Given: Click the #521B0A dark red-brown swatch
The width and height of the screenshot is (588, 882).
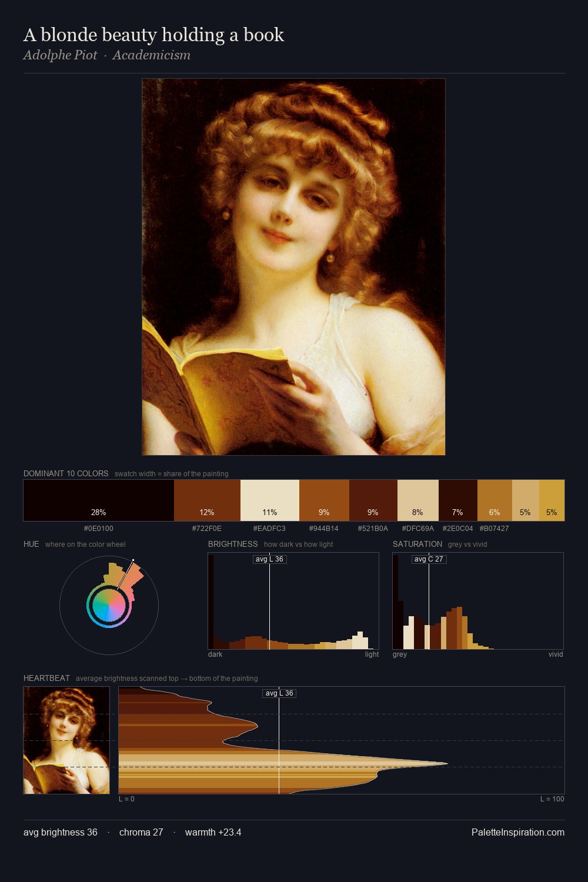Looking at the screenshot, I should 373,500.
